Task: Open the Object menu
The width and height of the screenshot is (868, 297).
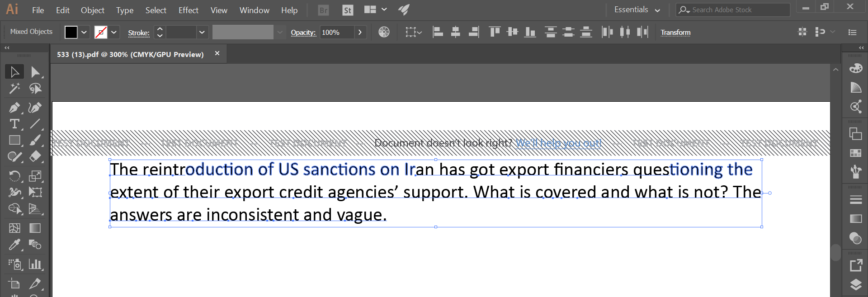Action: tap(92, 10)
